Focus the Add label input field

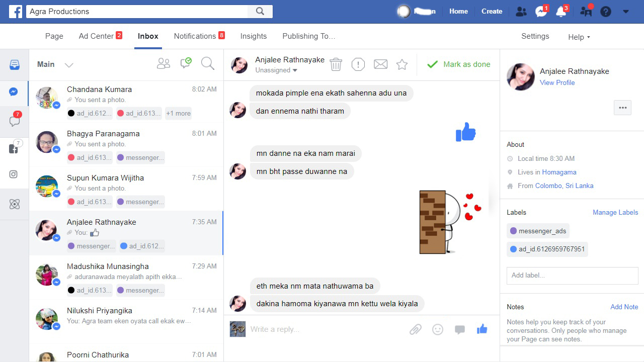coord(572,276)
